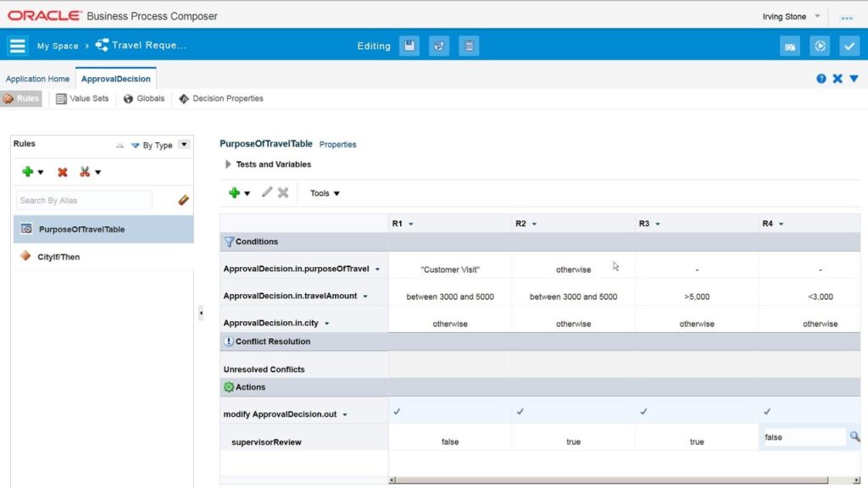This screenshot has height=488, width=868.
Task: Select PurposeOfTravelTable in rules list
Action: [103, 229]
